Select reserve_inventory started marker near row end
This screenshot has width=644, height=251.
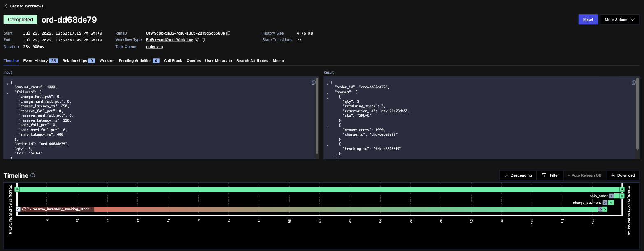600,209
